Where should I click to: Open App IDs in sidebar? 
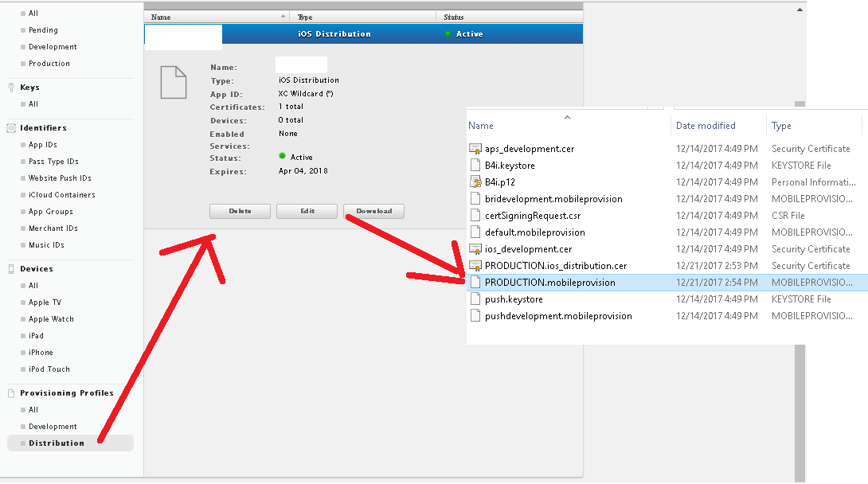coord(43,145)
